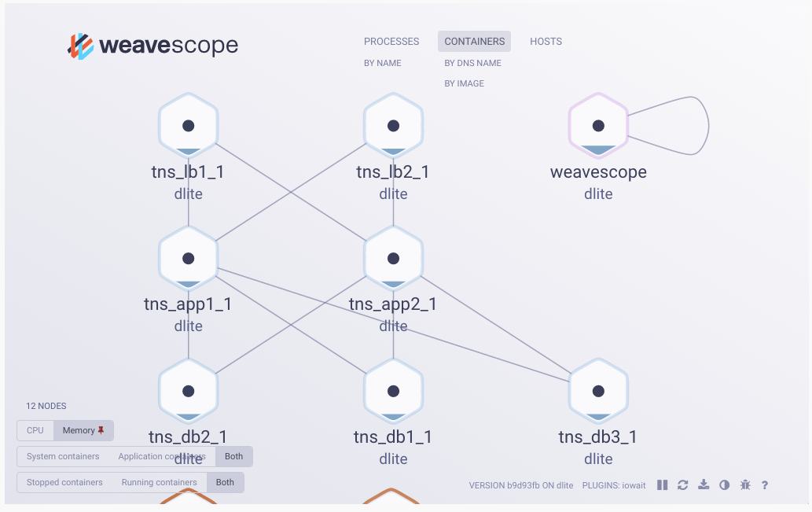Click the tns_db1_1 node label
Screen dimensions: 812x512
coord(393,436)
